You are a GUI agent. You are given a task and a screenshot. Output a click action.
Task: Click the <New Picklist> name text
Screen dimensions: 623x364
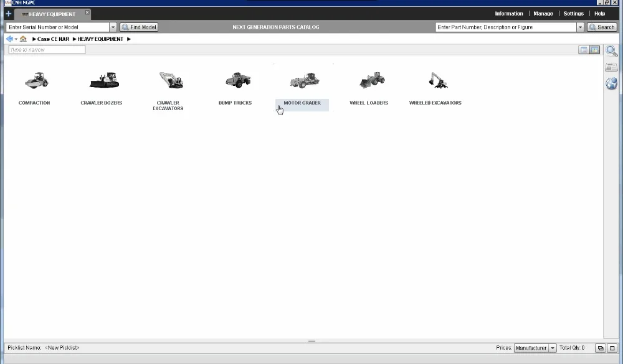pos(62,348)
